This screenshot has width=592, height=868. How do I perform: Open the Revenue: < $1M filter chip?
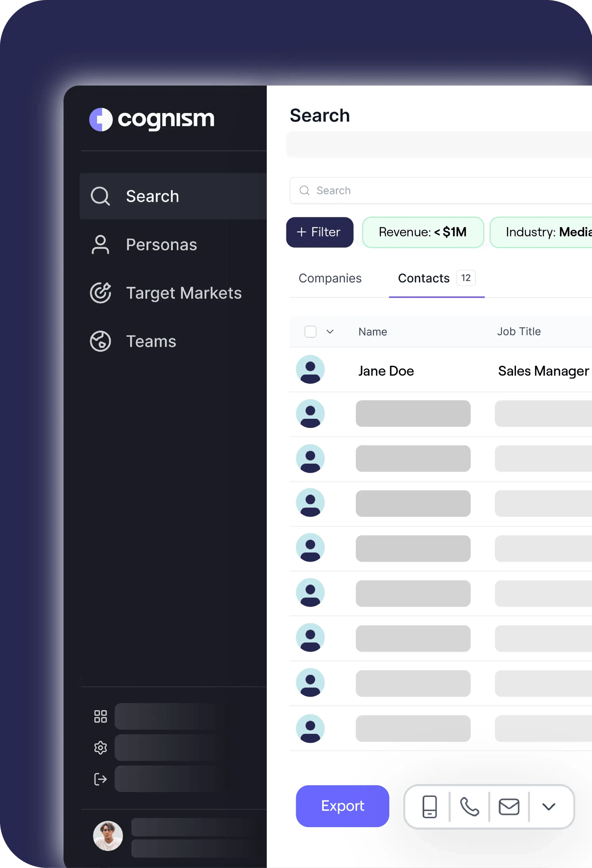[x=423, y=232]
